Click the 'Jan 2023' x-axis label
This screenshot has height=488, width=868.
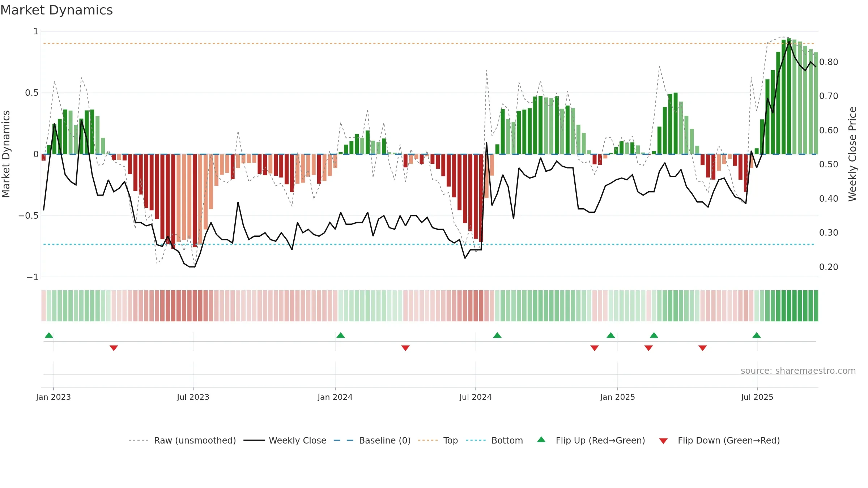(x=54, y=397)
